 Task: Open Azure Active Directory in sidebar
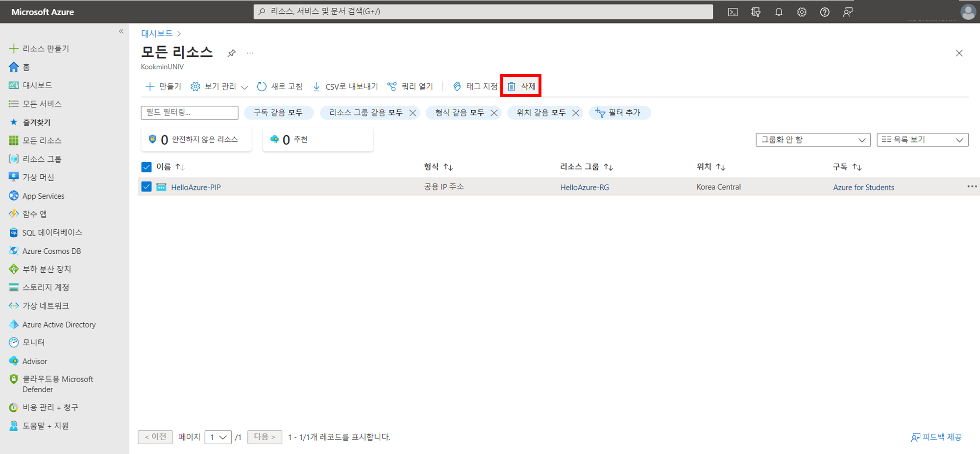[x=52, y=324]
